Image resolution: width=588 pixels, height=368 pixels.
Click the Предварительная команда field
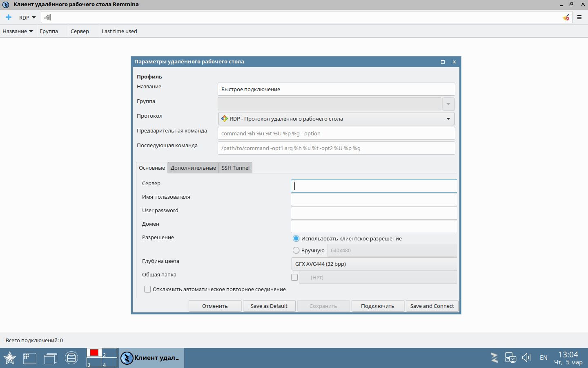[336, 133]
